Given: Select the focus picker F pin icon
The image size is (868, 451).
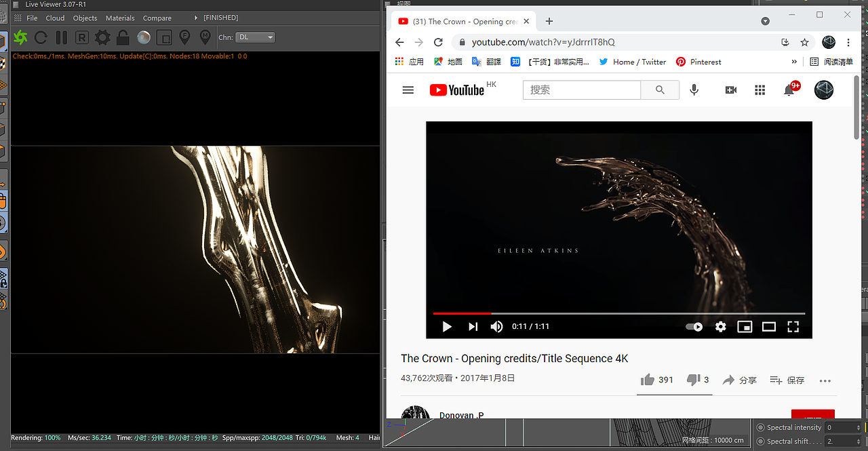Looking at the screenshot, I should point(184,37).
